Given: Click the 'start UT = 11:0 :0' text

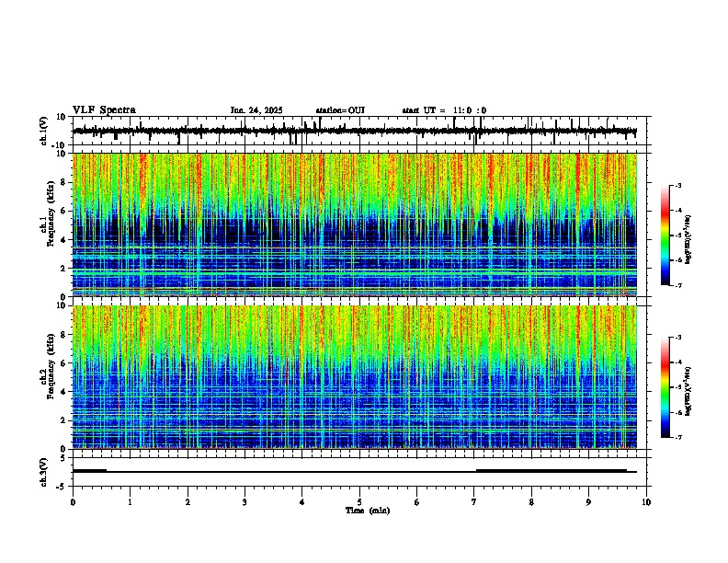Looking at the screenshot, I should [444, 110].
